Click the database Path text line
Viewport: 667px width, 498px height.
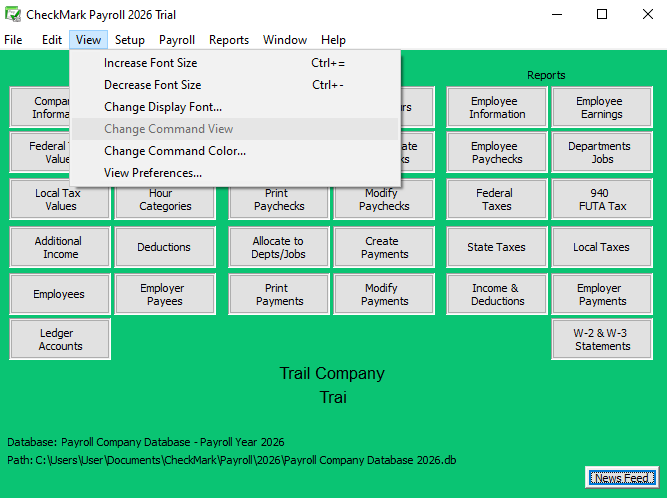click(231, 460)
